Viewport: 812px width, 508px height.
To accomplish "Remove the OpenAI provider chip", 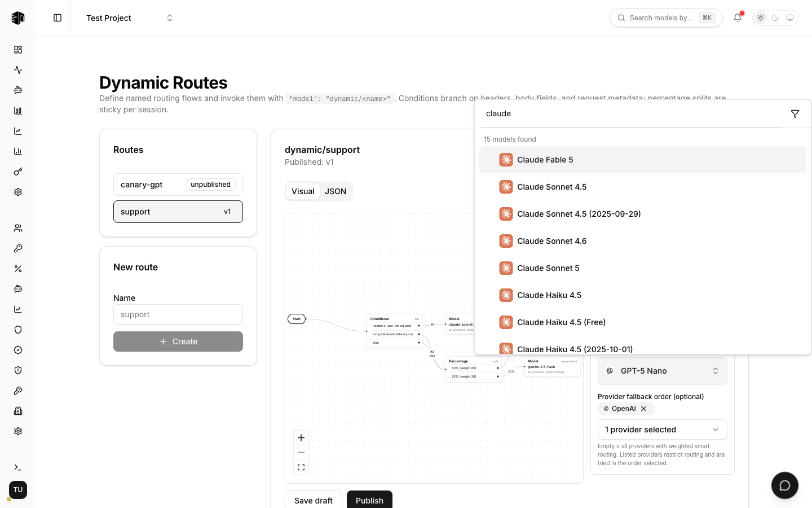I will pyautogui.click(x=643, y=409).
